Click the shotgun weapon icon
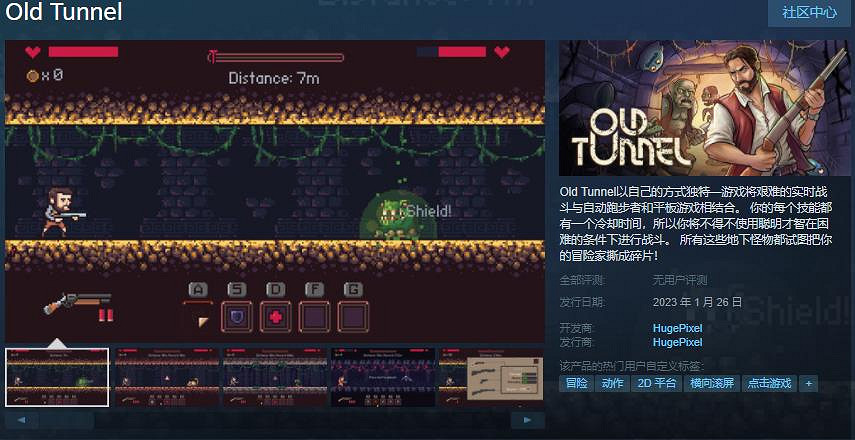This screenshot has width=855, height=440. pyautogui.click(x=77, y=303)
